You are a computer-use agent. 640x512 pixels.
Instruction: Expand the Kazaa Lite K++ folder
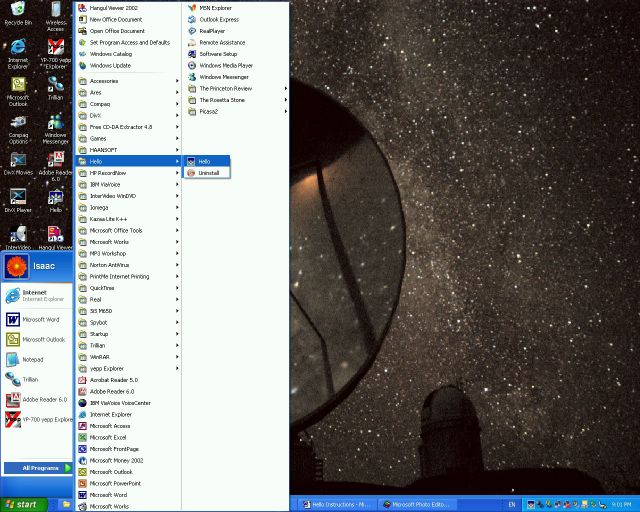(x=128, y=219)
